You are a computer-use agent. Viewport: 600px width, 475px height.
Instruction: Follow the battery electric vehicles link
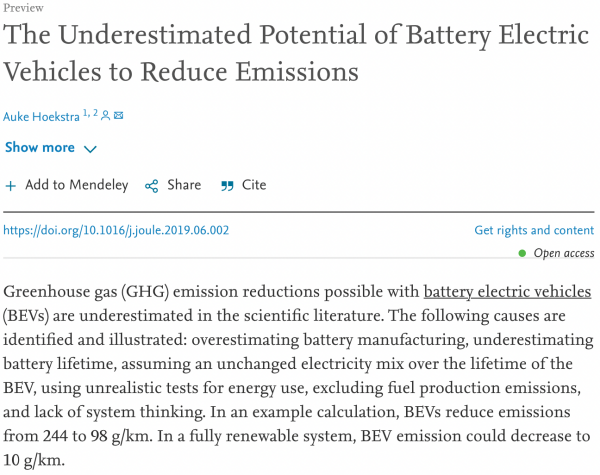click(x=507, y=292)
